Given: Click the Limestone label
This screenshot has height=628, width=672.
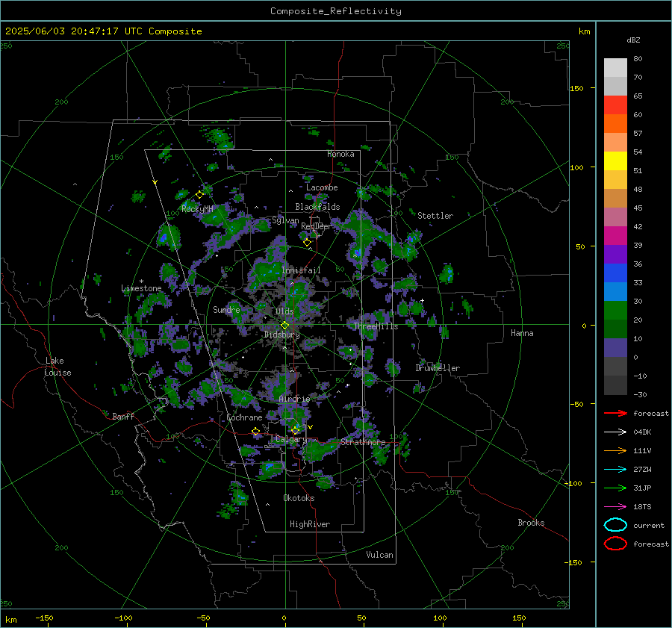Looking at the screenshot, I should coord(141,288).
